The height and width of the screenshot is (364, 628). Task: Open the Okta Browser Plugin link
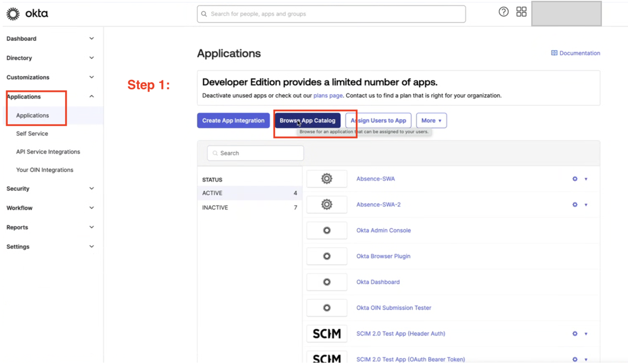coord(383,256)
